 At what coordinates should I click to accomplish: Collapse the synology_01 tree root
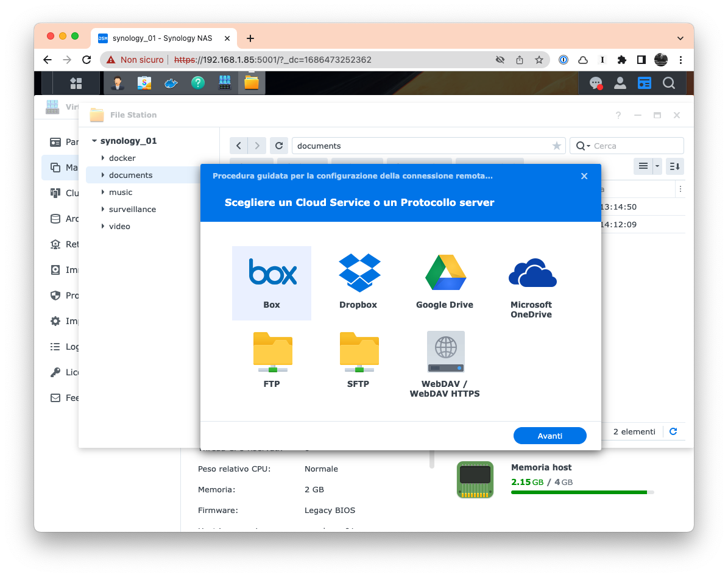click(x=94, y=141)
